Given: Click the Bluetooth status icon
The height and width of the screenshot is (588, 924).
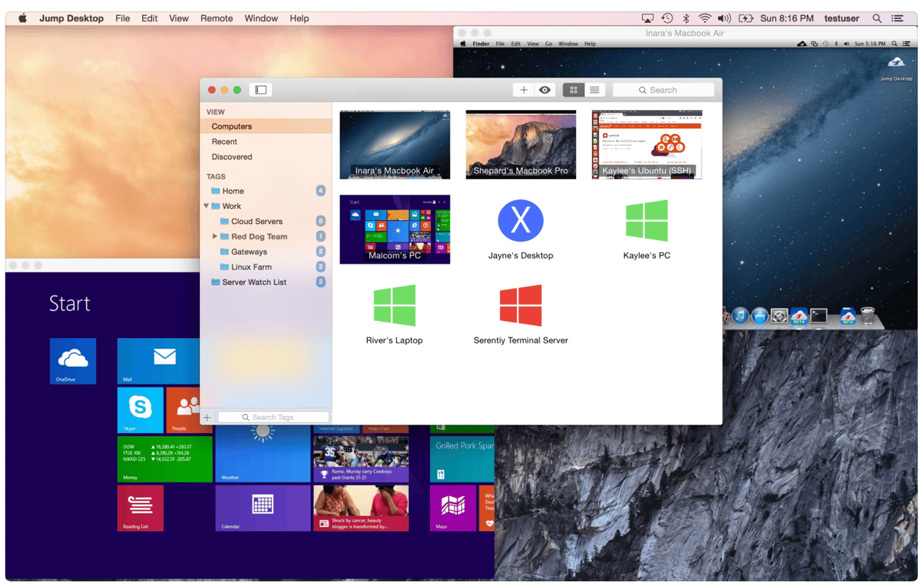Looking at the screenshot, I should (686, 18).
